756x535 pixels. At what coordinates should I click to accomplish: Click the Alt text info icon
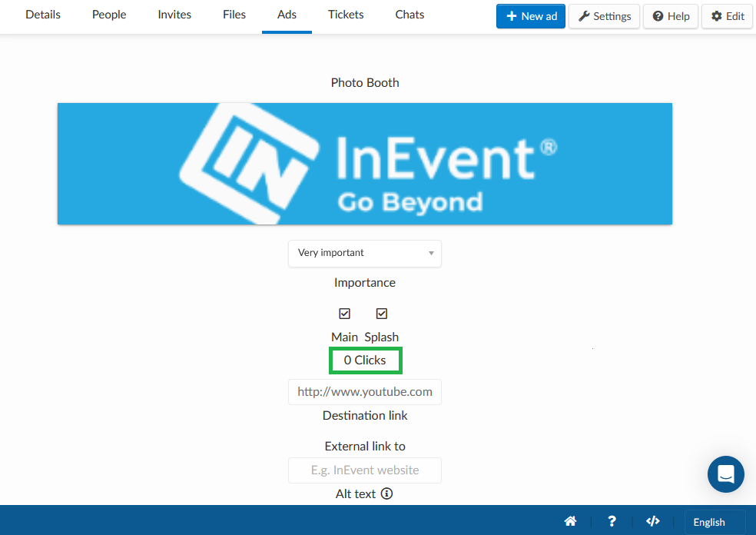coord(386,493)
